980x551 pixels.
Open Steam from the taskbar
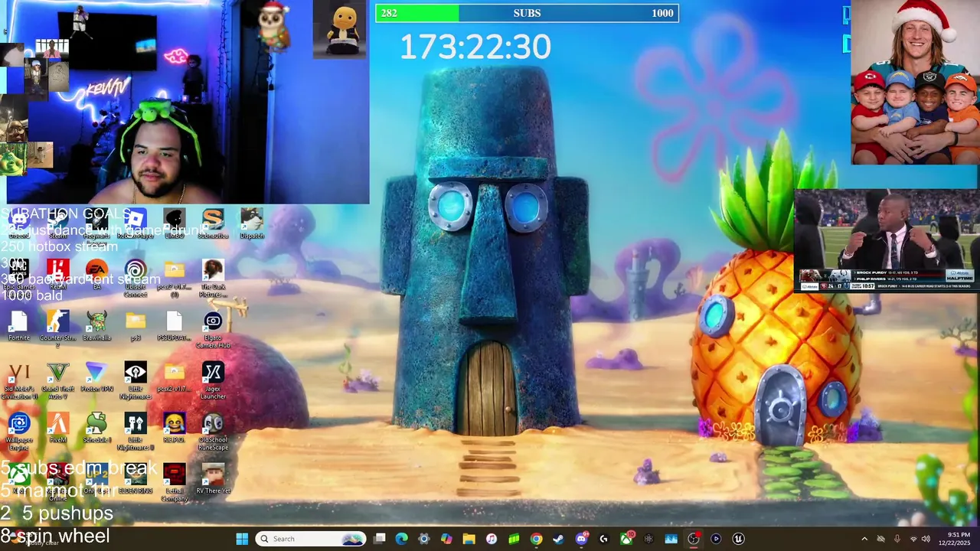pyautogui.click(x=558, y=539)
